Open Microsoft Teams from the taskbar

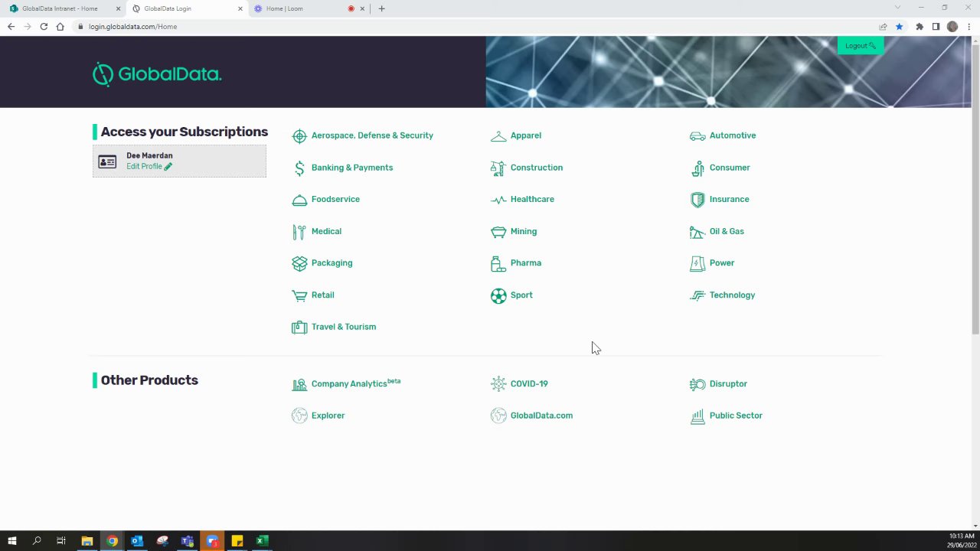pyautogui.click(x=188, y=541)
